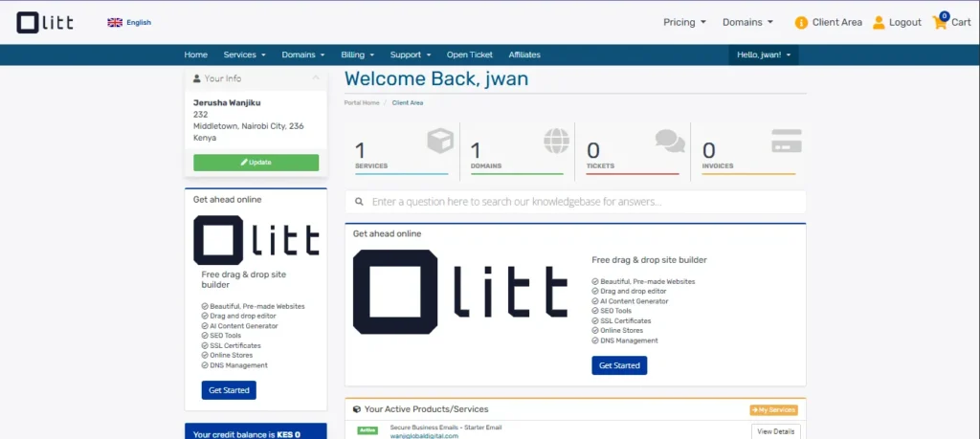Open the Billing menu in navbar
The image size is (980, 439).
(x=357, y=55)
